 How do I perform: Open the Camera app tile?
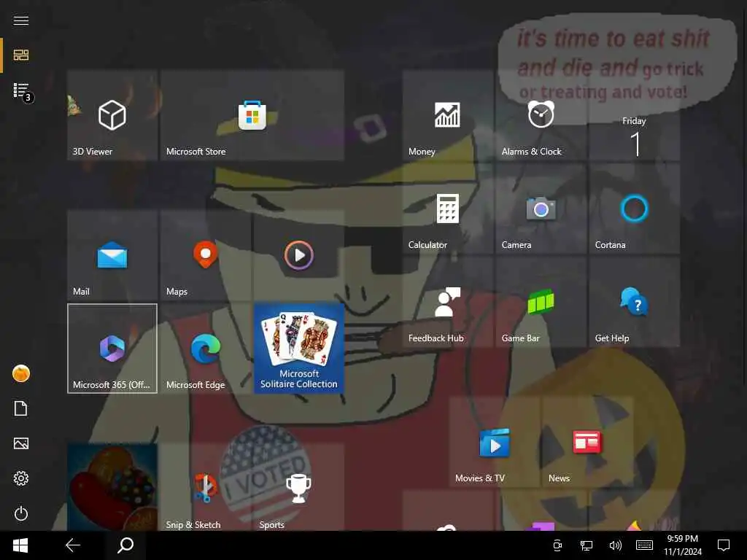coord(541,209)
